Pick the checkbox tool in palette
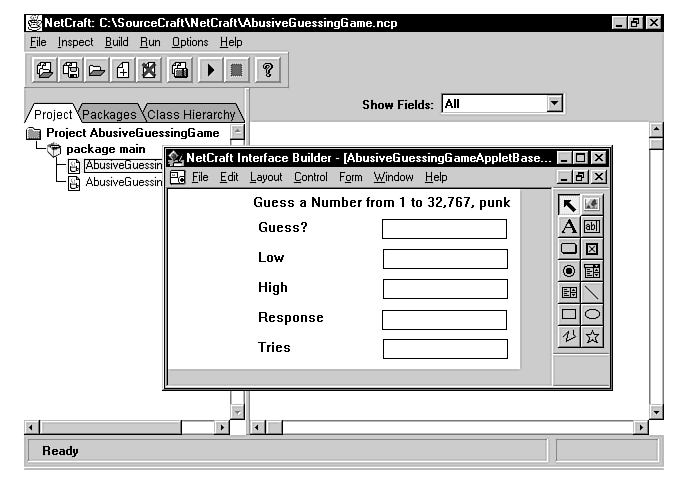 [x=592, y=248]
